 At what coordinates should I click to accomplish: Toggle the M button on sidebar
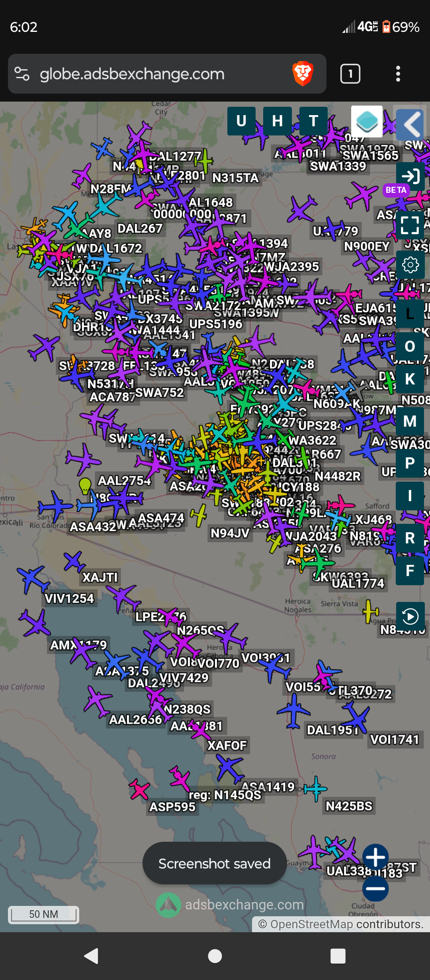point(410,421)
